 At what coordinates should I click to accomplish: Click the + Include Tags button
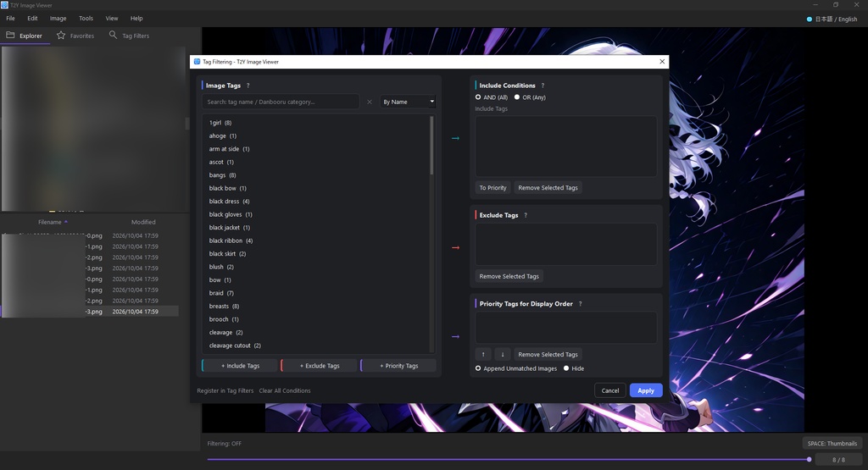240,366
